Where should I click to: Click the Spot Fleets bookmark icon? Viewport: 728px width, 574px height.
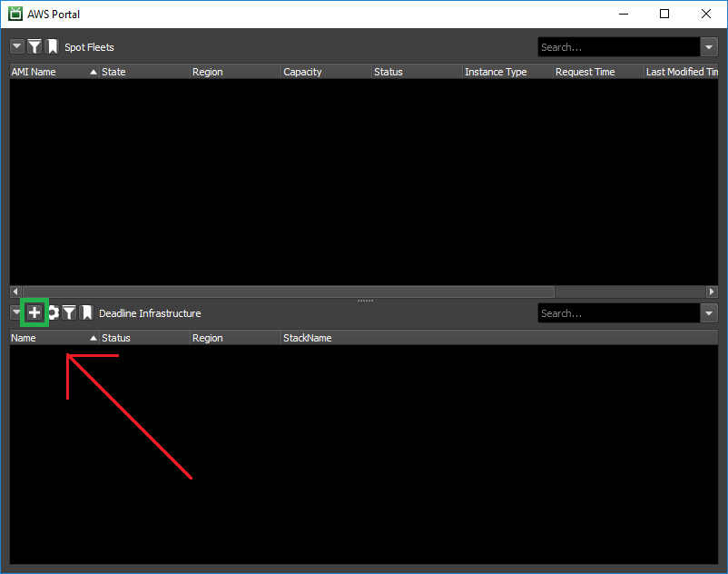[52, 46]
